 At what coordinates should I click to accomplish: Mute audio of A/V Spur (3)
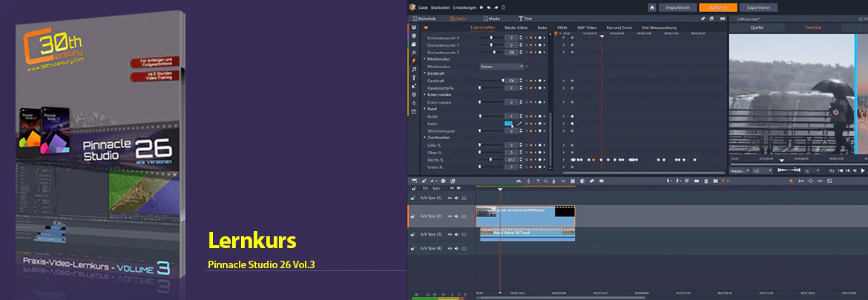tap(457, 234)
